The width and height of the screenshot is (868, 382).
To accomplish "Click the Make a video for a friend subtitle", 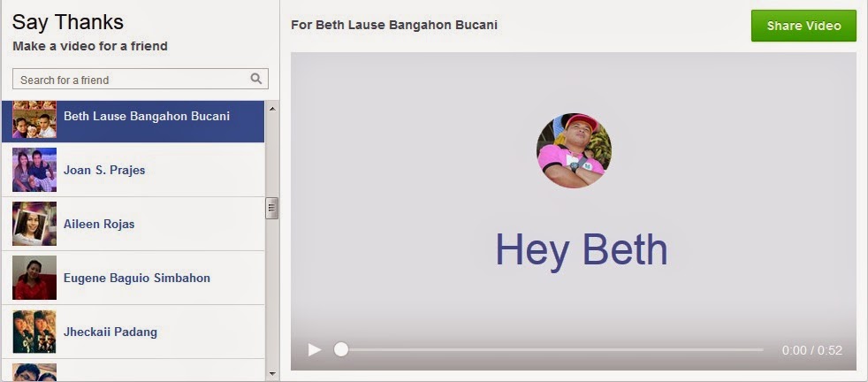I will click(90, 46).
